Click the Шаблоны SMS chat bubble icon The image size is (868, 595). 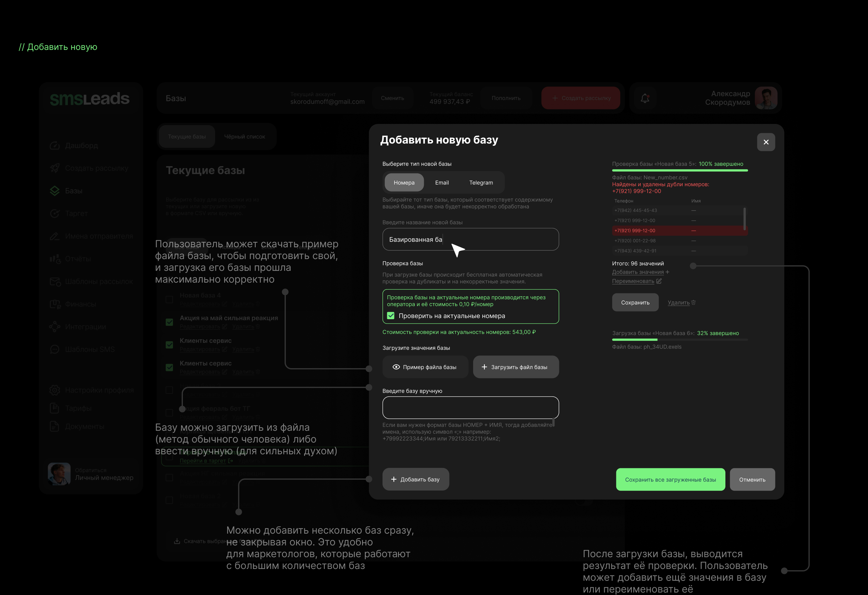point(55,349)
